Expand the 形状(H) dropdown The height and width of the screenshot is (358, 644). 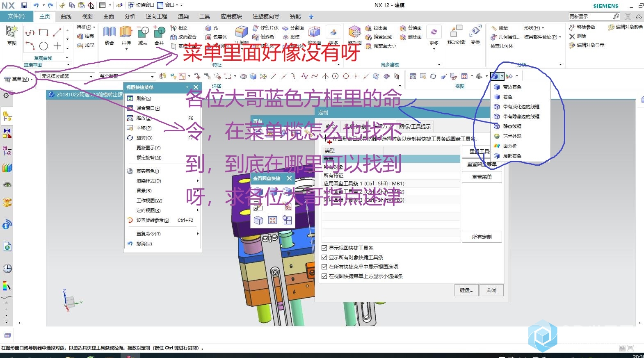pos(534,28)
